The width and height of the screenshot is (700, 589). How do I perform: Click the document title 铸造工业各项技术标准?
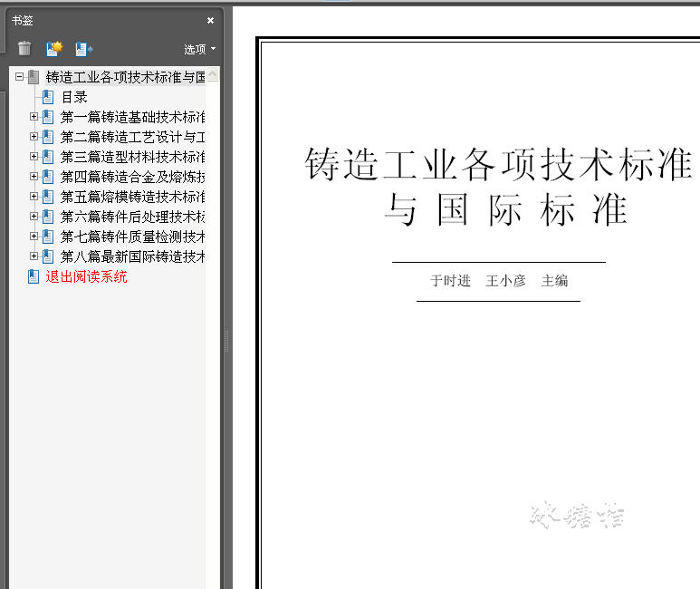[499, 164]
